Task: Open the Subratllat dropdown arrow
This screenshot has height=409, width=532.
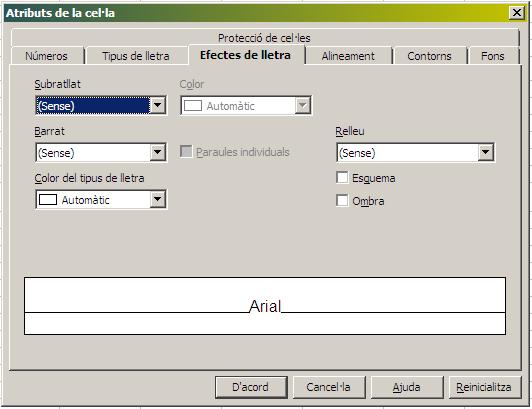Action: (x=158, y=105)
